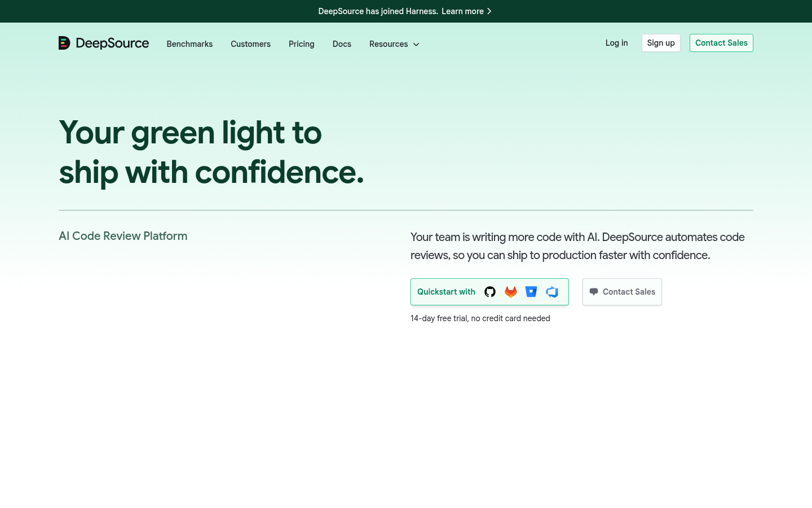The height and width of the screenshot is (508, 812).
Task: Click the GitLab fox icon
Action: (x=511, y=292)
